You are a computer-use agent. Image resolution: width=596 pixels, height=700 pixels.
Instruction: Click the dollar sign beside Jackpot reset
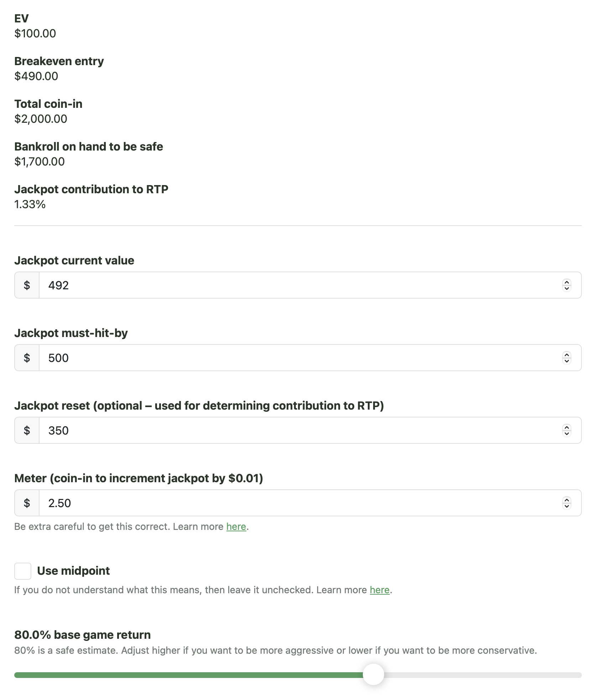click(27, 430)
